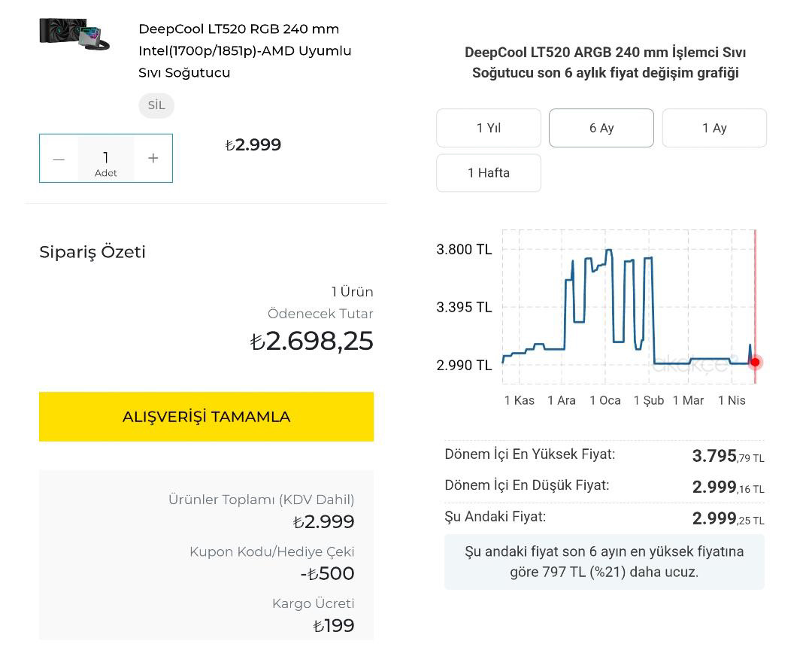This screenshot has width=812, height=650.
Task: Select the '1 Ara' date axis label
Action: pos(562,401)
